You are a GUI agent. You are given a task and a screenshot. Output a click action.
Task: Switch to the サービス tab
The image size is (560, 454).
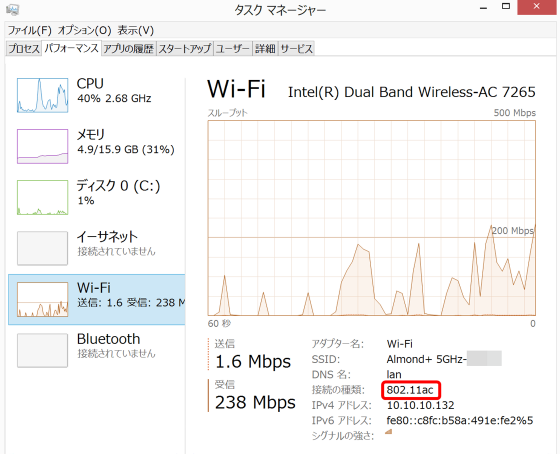click(x=296, y=49)
